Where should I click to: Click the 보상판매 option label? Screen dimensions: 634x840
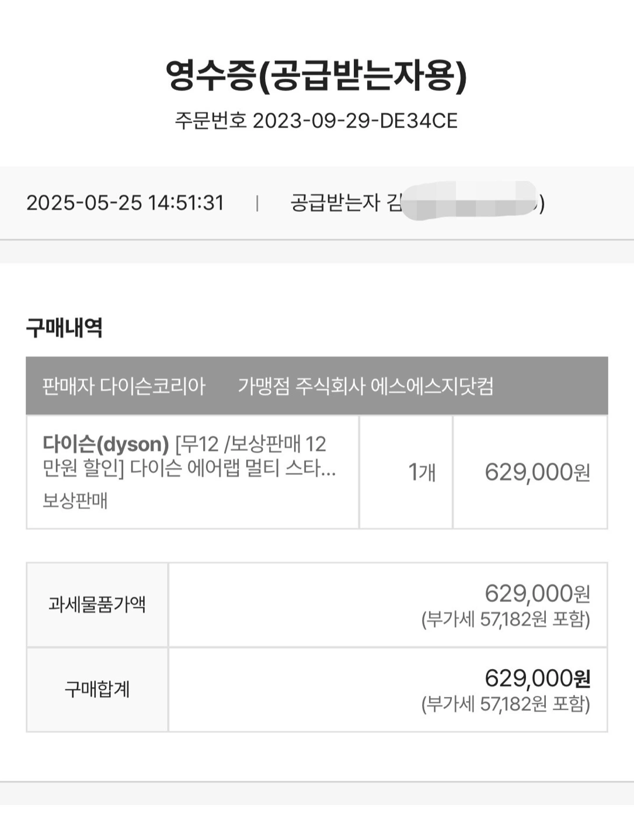(x=75, y=501)
